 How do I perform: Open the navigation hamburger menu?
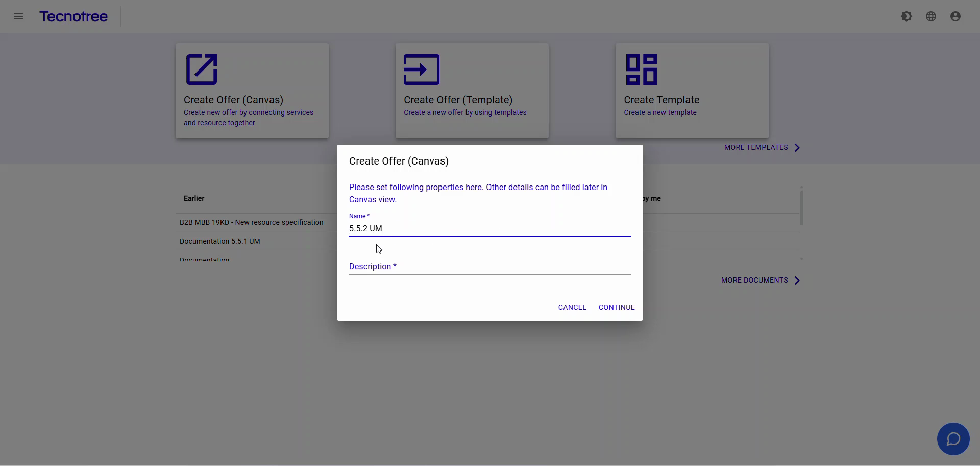pyautogui.click(x=18, y=16)
